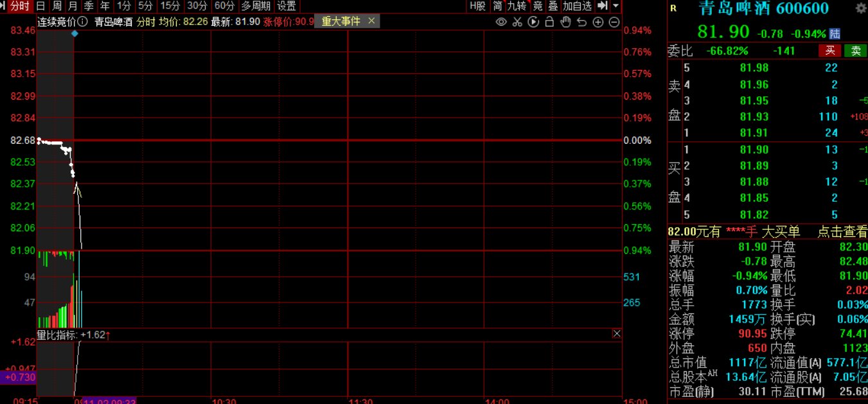This screenshot has width=868, height=404.
Task: Open the 30分 thirty-minute chart
Action: point(197,6)
